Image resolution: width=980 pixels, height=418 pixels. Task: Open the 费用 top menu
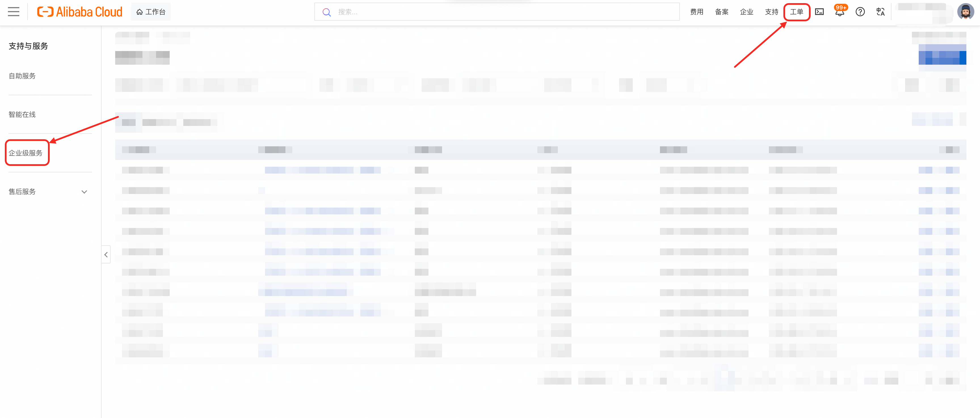tap(697, 12)
